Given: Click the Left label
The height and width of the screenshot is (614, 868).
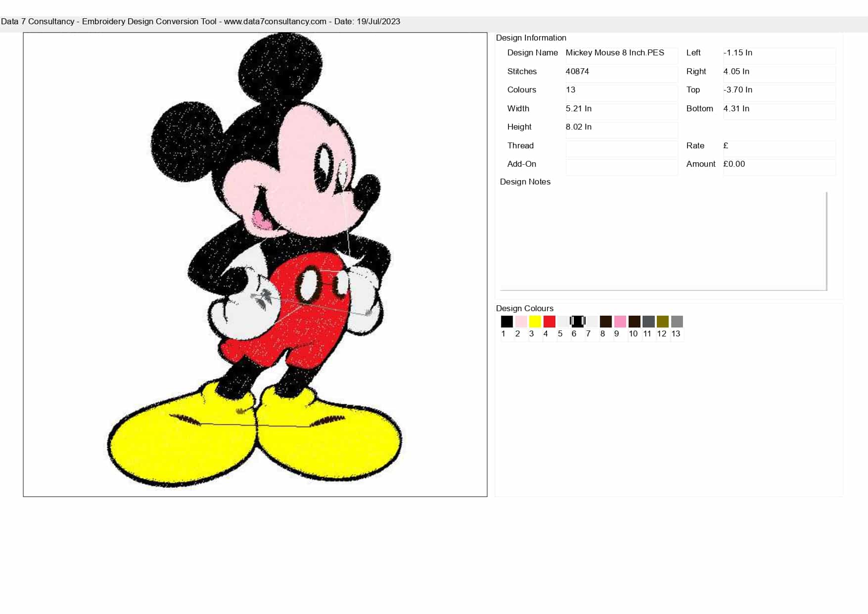Looking at the screenshot, I should coord(693,52).
